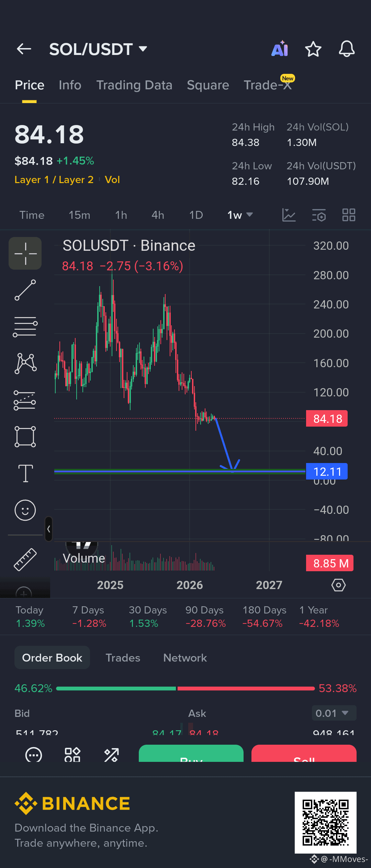Open chart display settings icon
This screenshot has height=868, width=371.
[x=319, y=215]
